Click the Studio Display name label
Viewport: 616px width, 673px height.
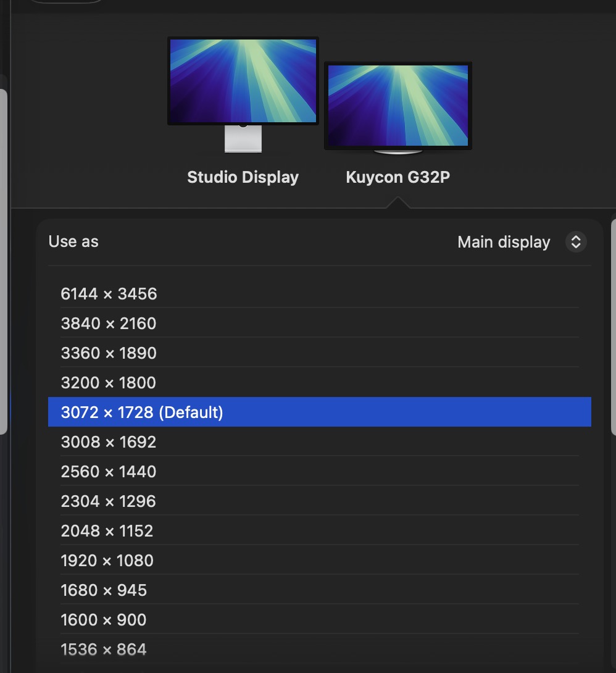tap(243, 177)
